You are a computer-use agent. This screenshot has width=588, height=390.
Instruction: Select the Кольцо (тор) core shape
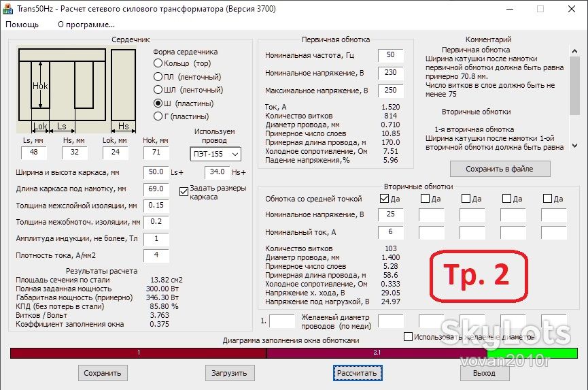pos(158,63)
